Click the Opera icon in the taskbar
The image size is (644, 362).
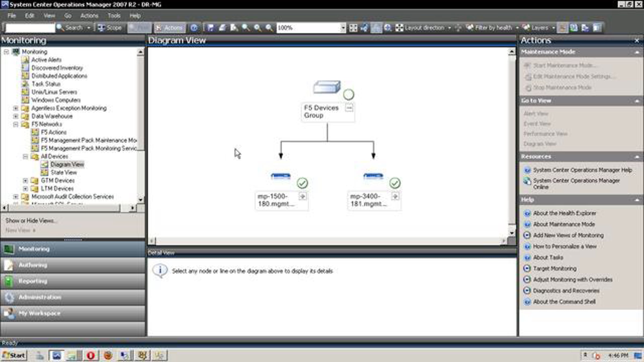pyautogui.click(x=91, y=356)
